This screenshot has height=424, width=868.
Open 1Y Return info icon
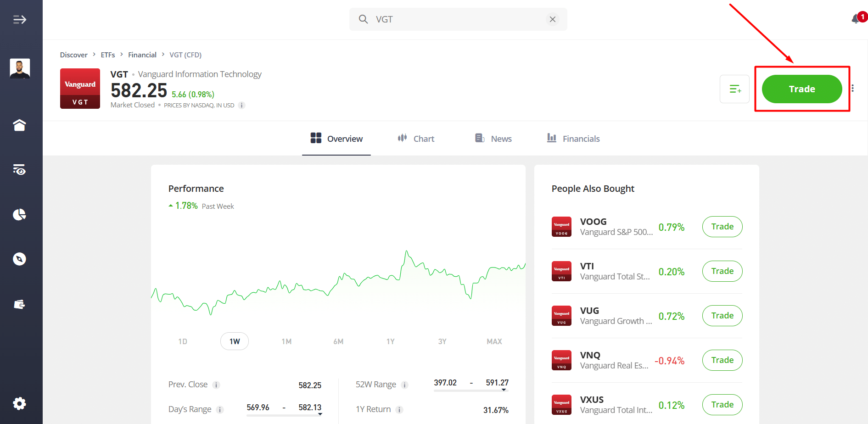click(x=399, y=410)
